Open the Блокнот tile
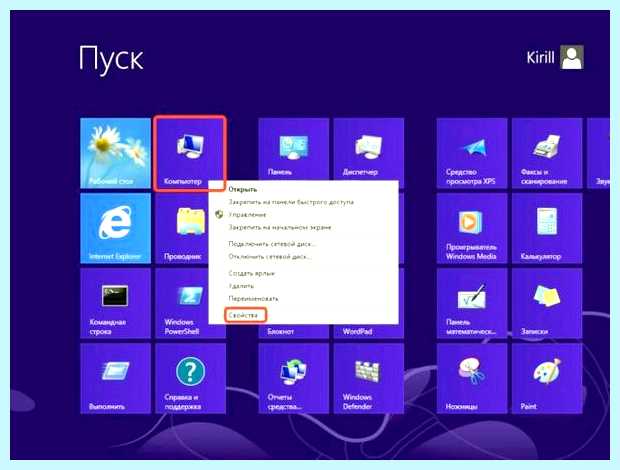Viewport: 620px width, 470px height. [x=293, y=331]
